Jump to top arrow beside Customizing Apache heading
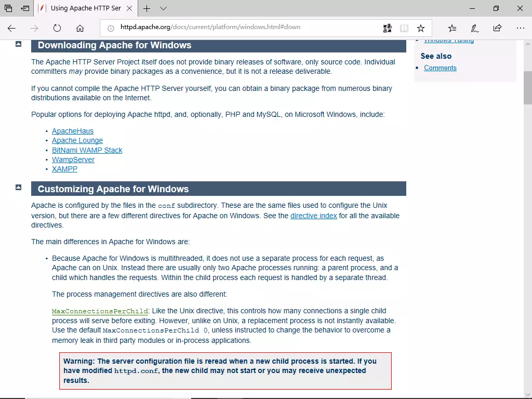This screenshot has height=399, width=532. 18,187
